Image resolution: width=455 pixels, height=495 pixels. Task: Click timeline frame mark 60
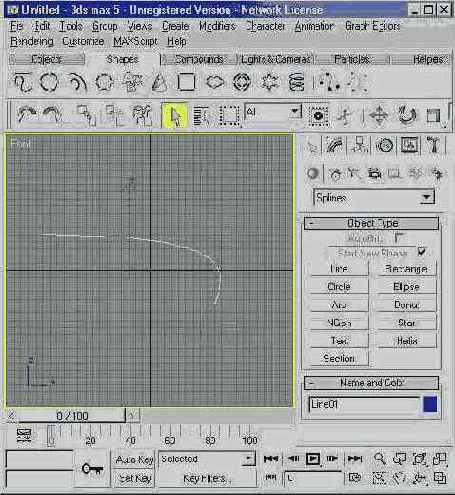click(170, 440)
